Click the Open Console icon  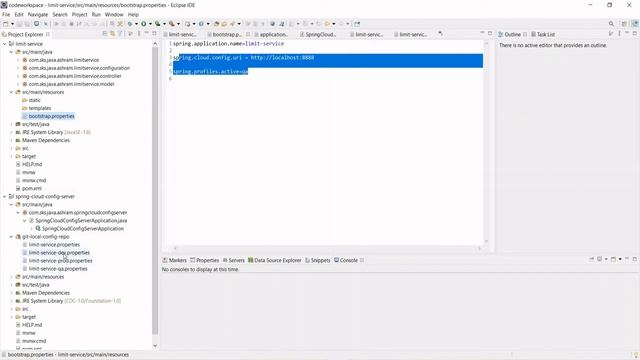[x=613, y=259]
